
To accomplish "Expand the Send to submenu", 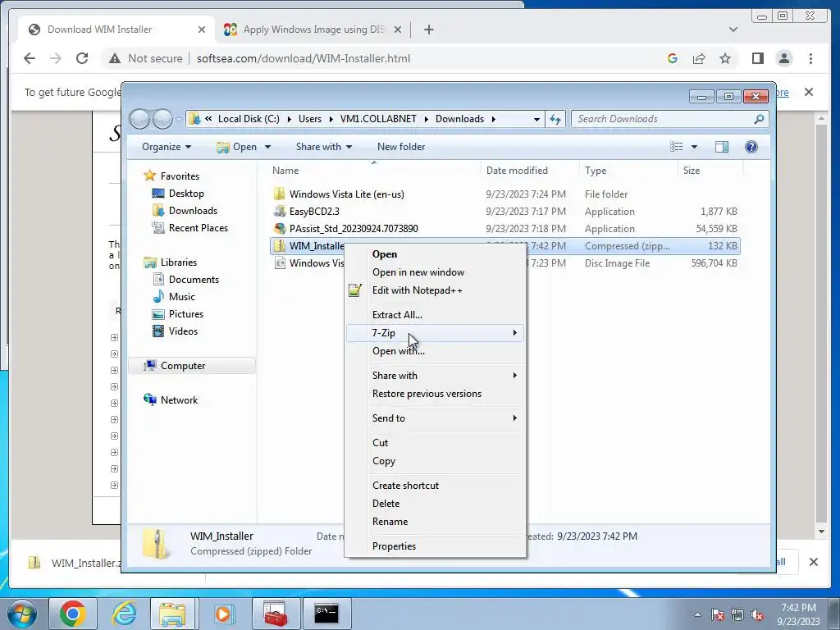I will 435,418.
